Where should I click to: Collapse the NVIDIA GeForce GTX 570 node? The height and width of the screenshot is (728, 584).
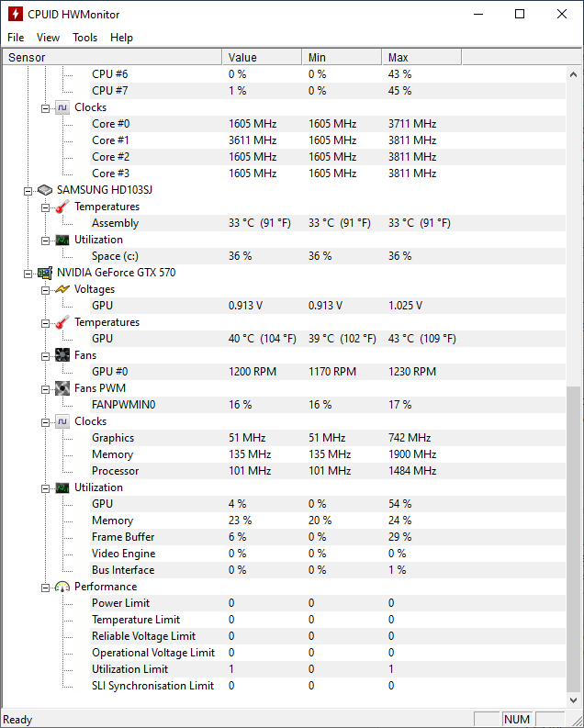[28, 274]
